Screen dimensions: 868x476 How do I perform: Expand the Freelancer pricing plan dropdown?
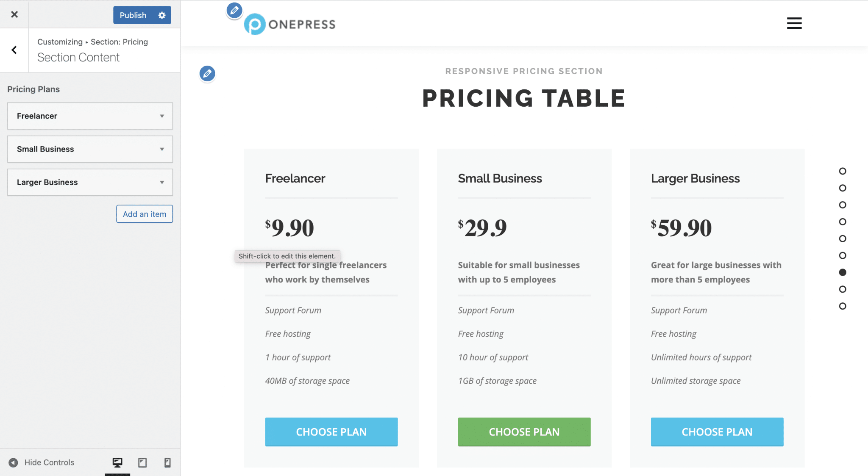coord(161,116)
